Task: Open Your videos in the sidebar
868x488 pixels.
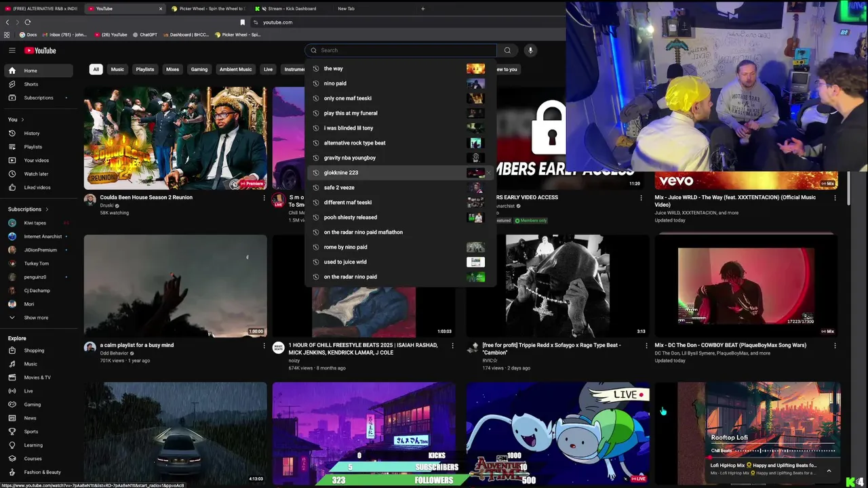Action: [38, 161]
